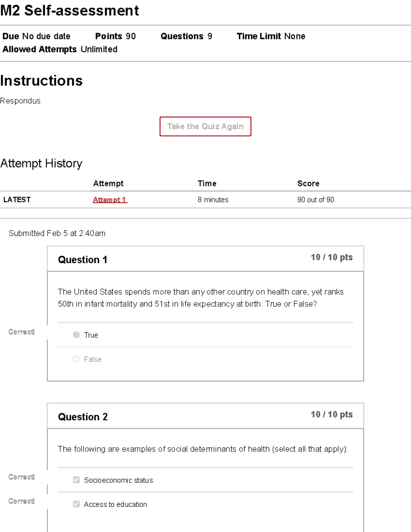This screenshot has height=532, width=411.
Task: Click the M2 Self-assessment page title
Action: (x=70, y=11)
